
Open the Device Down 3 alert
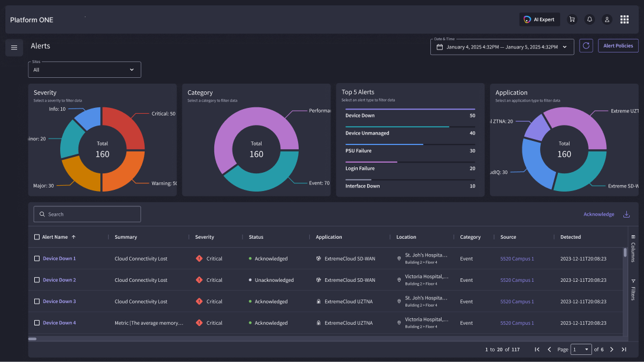pyautogui.click(x=59, y=301)
